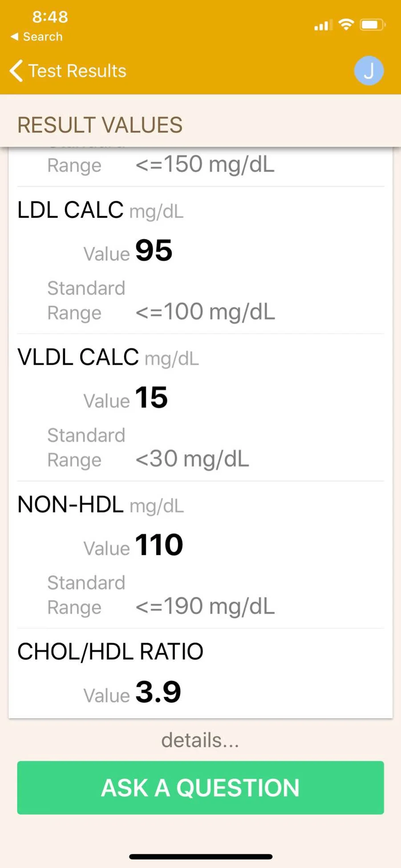Tap the home indicator bar
This screenshot has width=401, height=868.
(200, 856)
